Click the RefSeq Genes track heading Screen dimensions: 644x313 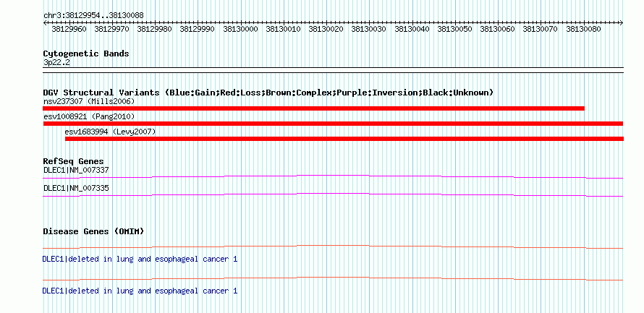[x=74, y=161]
